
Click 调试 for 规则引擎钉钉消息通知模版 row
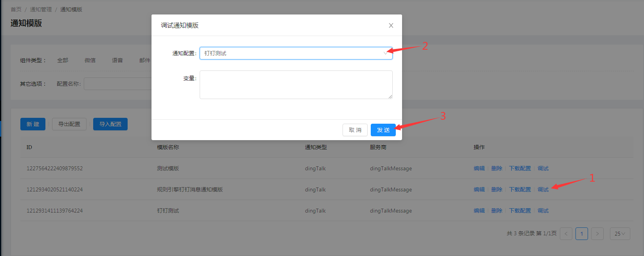pos(543,189)
